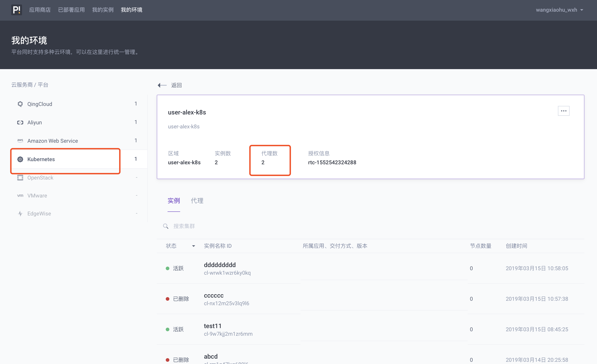Select the Kubernetes platform icon
The height and width of the screenshot is (364, 597).
[20, 159]
